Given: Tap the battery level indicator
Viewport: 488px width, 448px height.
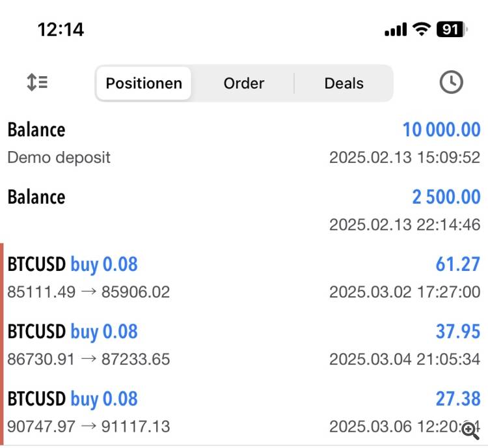Looking at the screenshot, I should (x=450, y=29).
